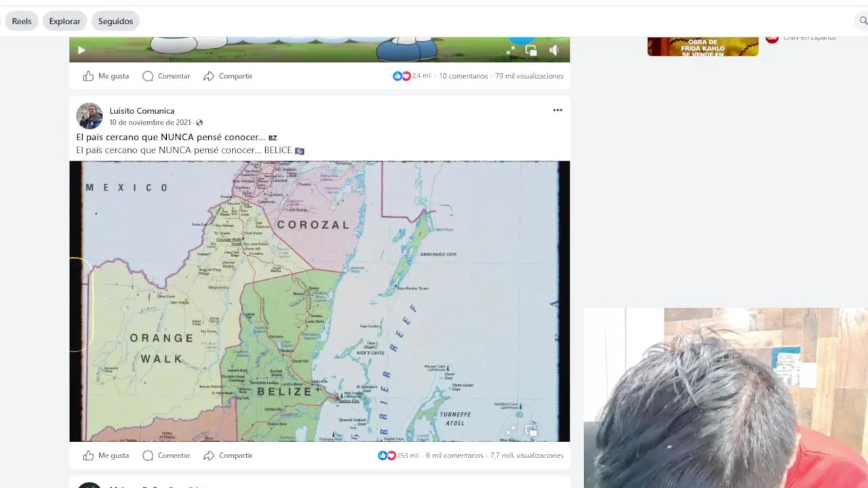This screenshot has width=868, height=488.
Task: Click the public globe privacy icon
Action: pyautogui.click(x=199, y=123)
